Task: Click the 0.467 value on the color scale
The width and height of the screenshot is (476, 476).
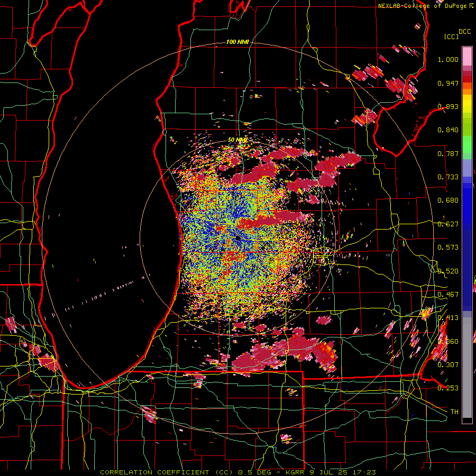Action: coord(448,295)
